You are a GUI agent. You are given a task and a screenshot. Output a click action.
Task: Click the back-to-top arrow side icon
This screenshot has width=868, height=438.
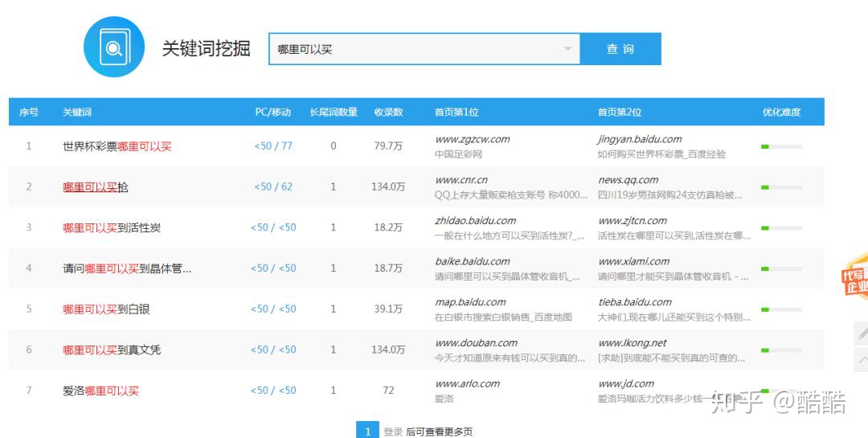tap(862, 360)
